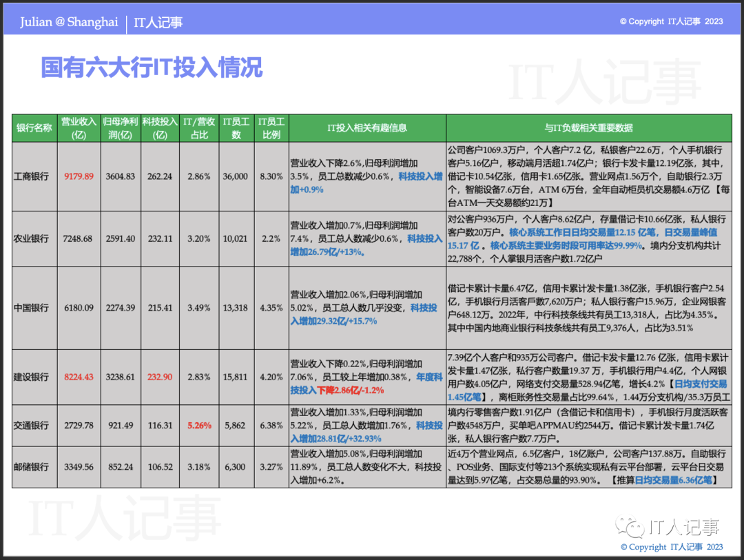Click the IT staff count 6,300
Viewport: 744px width, 560px height.
tap(236, 467)
